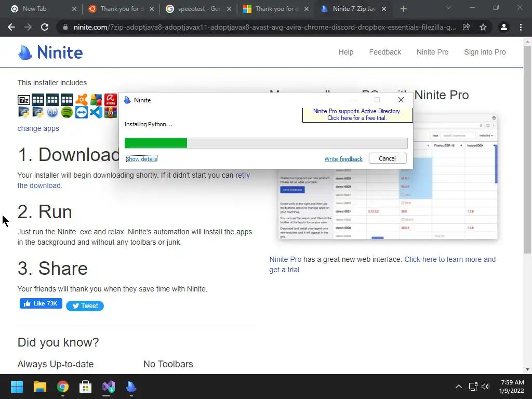Screen dimensions: 532x399
Task: Click the retry the download link
Action: pos(243,175)
